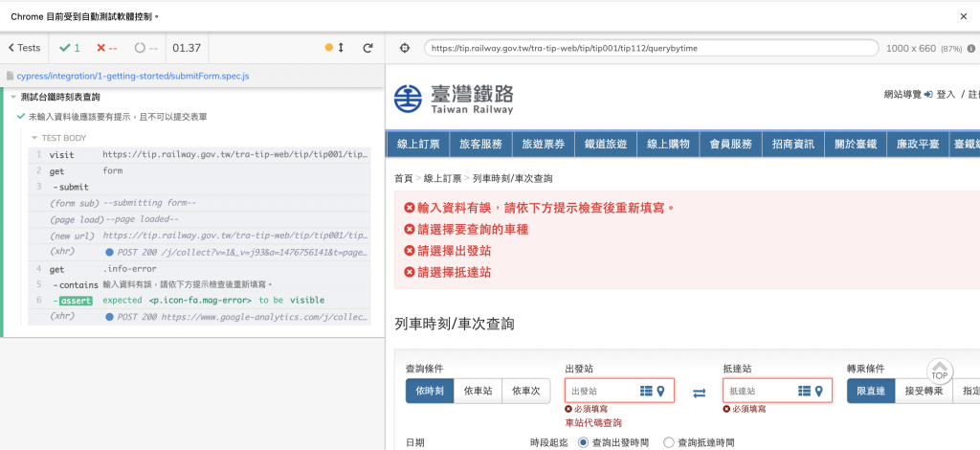Click the passed tests checkmark counter
The image size is (980, 450).
tap(69, 48)
